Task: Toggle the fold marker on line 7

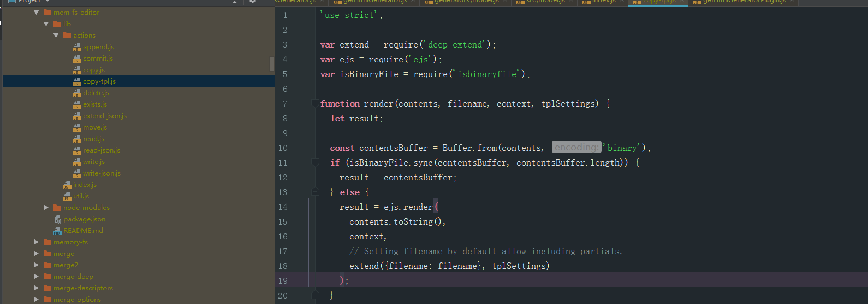Action: [x=315, y=103]
